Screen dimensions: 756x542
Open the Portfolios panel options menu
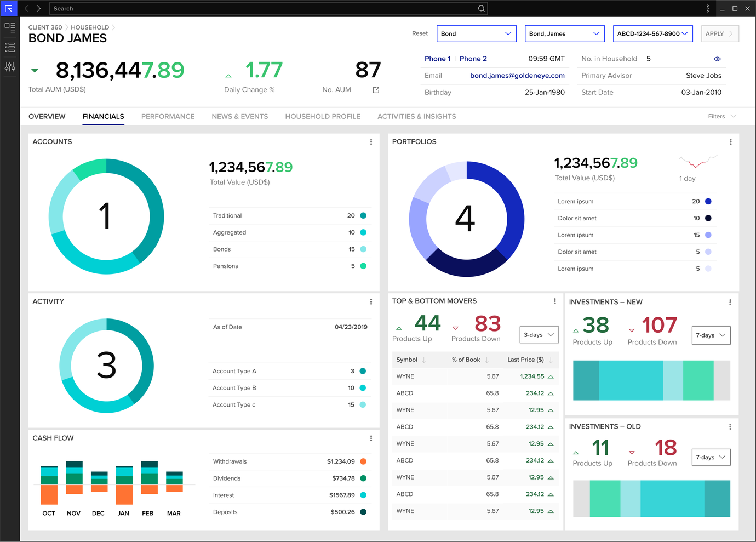(730, 142)
